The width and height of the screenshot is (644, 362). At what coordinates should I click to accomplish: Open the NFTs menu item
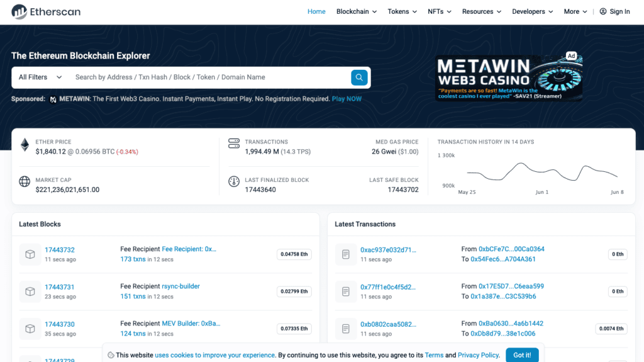tap(440, 11)
